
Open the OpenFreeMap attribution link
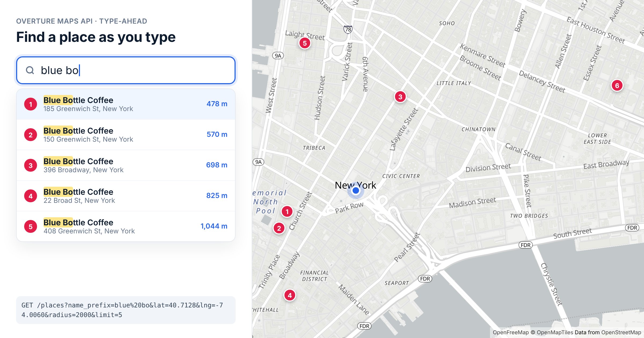tap(511, 332)
